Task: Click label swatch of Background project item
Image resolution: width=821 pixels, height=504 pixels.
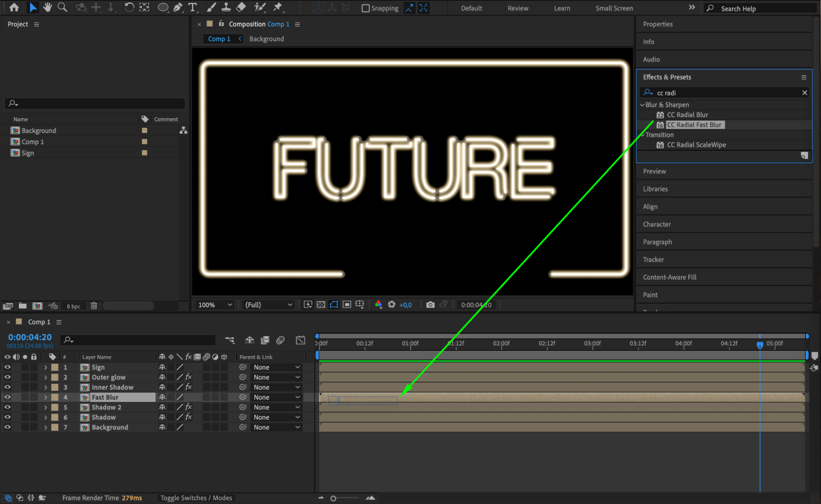Action: pyautogui.click(x=144, y=130)
